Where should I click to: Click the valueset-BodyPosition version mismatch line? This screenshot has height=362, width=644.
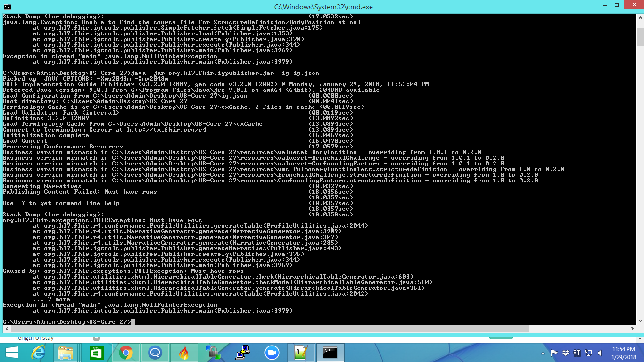pyautogui.click(x=242, y=152)
